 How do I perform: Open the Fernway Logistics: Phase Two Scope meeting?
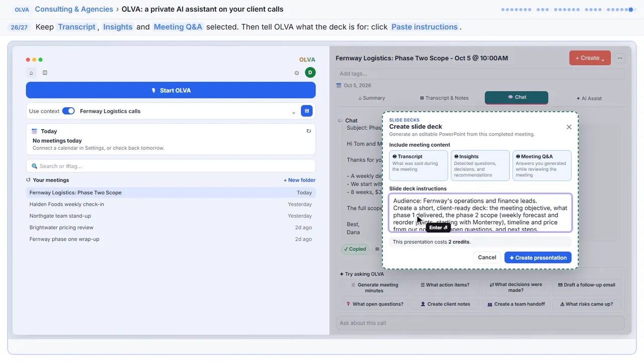click(x=171, y=193)
